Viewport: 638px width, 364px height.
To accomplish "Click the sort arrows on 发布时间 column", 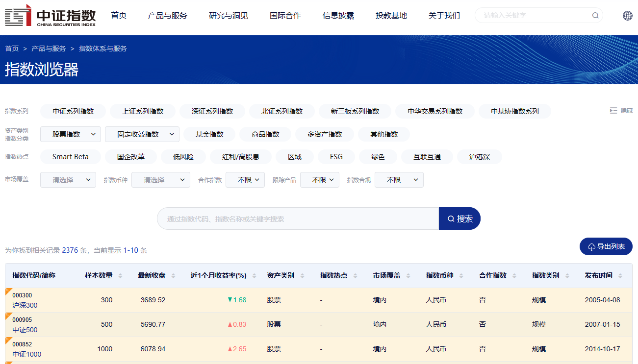I will (620, 275).
